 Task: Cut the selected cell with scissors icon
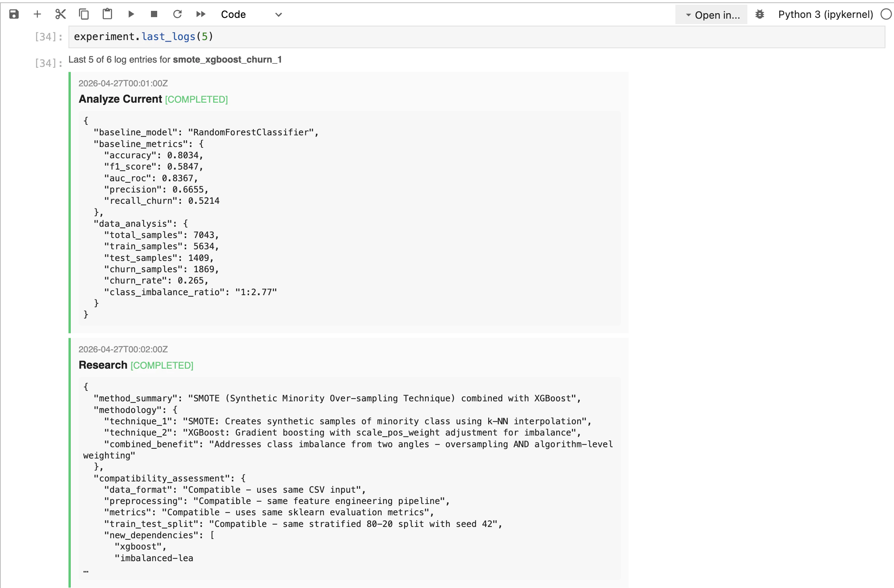coord(61,14)
